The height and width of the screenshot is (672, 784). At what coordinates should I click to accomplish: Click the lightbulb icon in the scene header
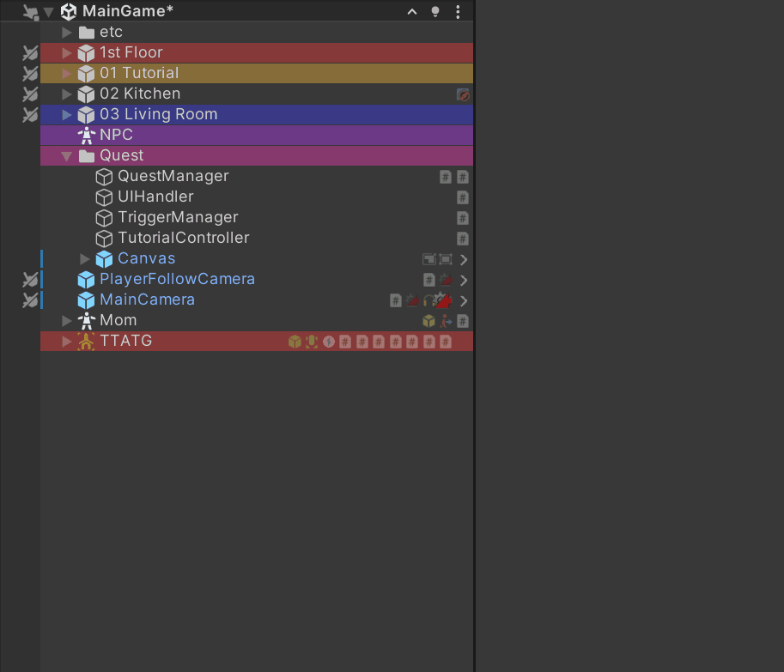(x=435, y=12)
